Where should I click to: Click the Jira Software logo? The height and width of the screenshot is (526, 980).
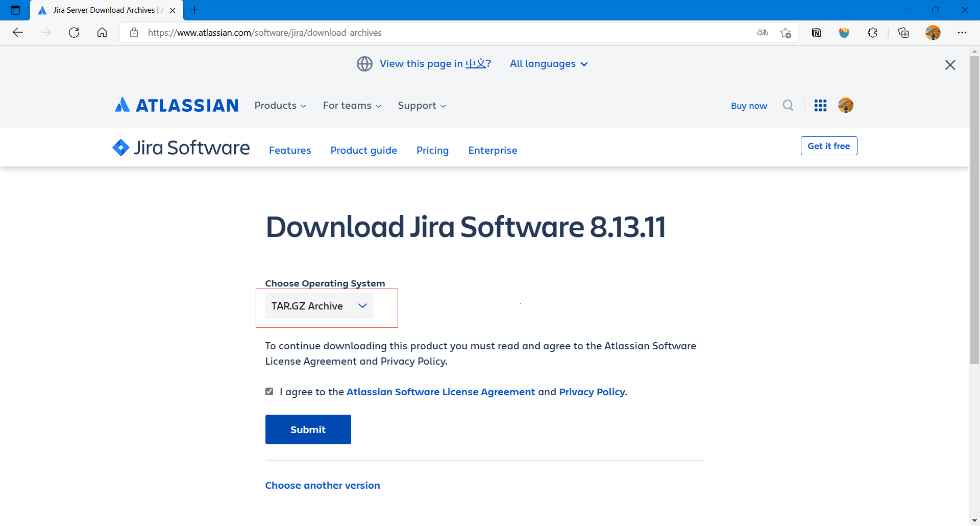pyautogui.click(x=181, y=148)
